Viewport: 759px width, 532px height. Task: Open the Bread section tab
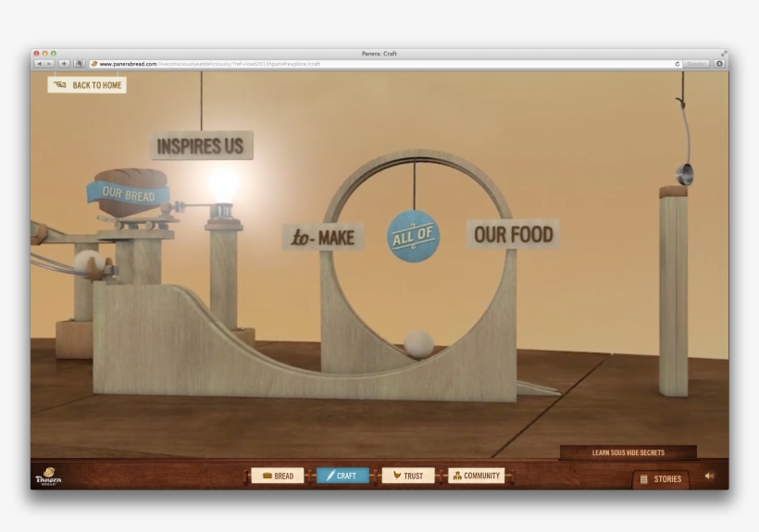[x=278, y=476]
